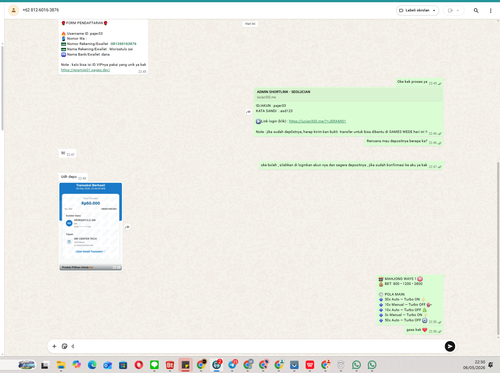The height and width of the screenshot is (373, 500).
Task: Click the weather widget at taskbar left
Action: [x=27, y=365]
